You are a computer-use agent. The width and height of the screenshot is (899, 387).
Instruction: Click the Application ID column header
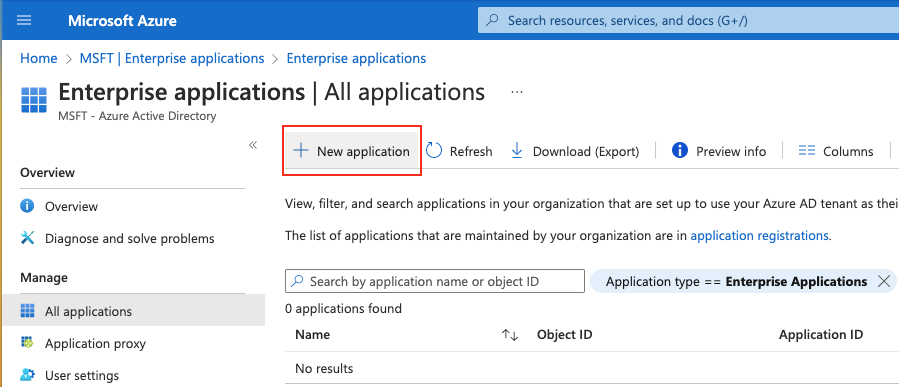pos(821,334)
